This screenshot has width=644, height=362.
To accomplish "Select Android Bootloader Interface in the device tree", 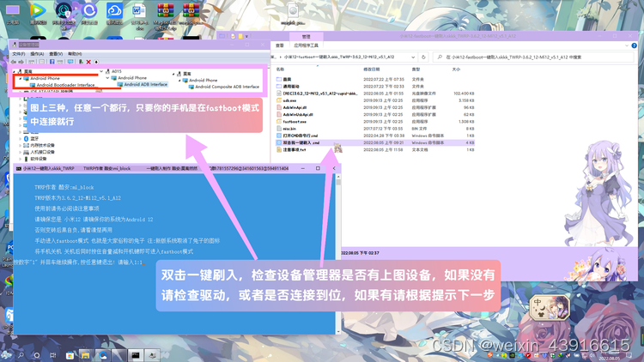I will 66,85.
